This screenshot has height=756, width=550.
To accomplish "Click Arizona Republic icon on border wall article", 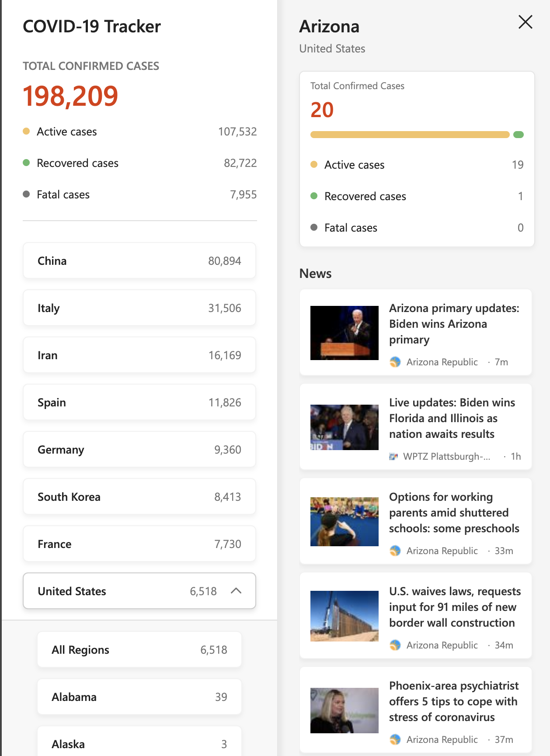I will (395, 645).
